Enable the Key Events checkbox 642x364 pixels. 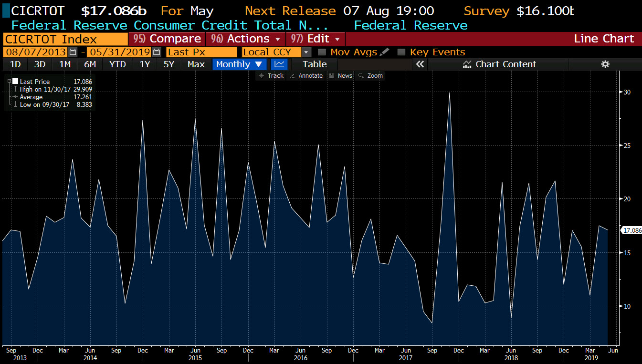click(401, 52)
